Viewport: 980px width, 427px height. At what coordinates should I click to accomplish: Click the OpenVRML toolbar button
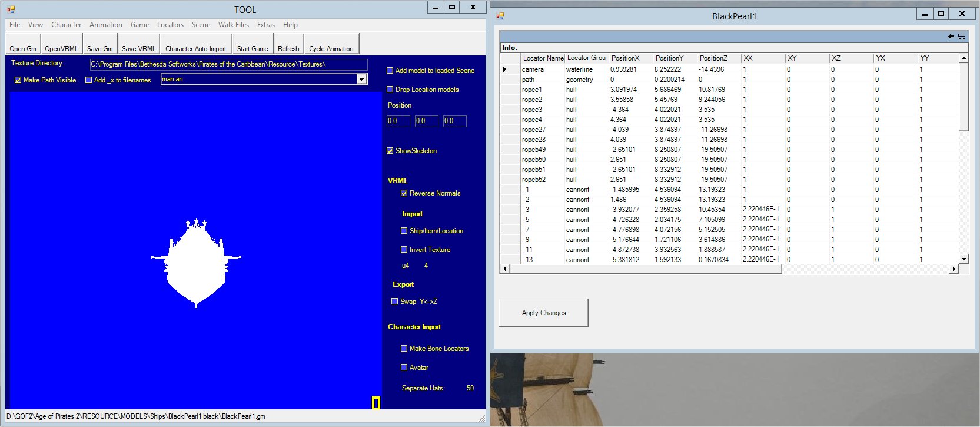click(x=61, y=45)
